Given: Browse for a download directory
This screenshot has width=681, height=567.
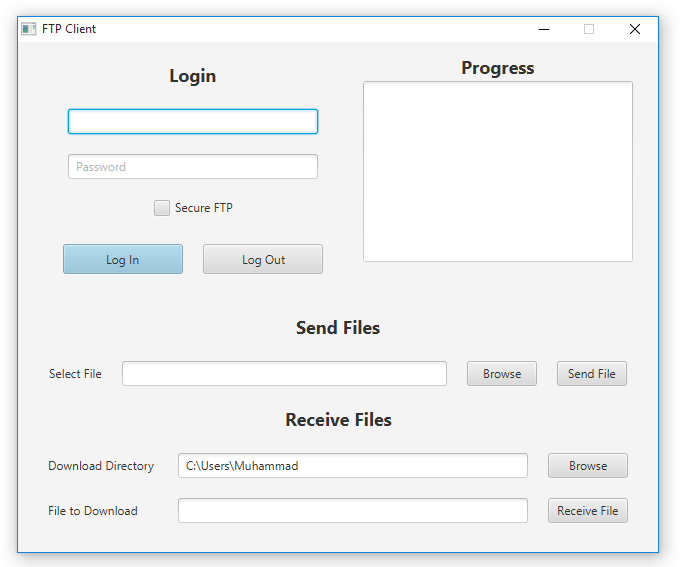Looking at the screenshot, I should click(588, 466).
